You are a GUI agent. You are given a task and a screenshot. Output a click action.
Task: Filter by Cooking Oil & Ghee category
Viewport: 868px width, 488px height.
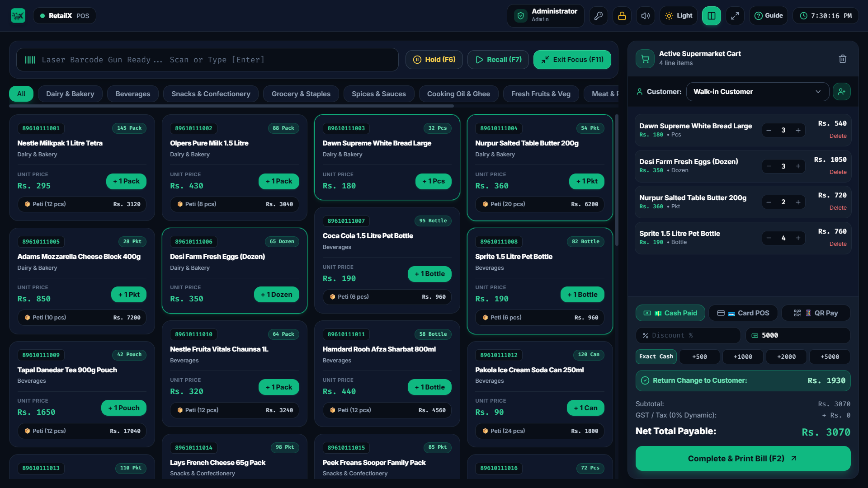(458, 94)
